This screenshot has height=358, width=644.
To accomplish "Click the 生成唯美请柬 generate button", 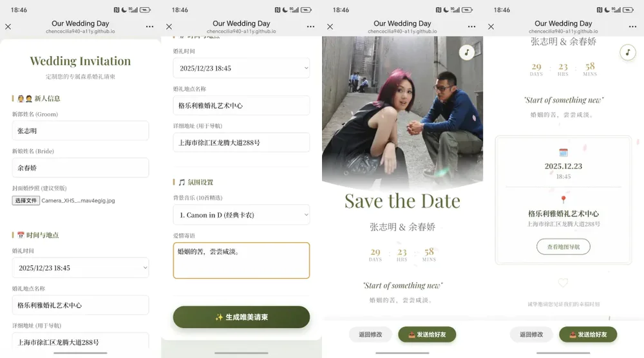I will tap(241, 317).
